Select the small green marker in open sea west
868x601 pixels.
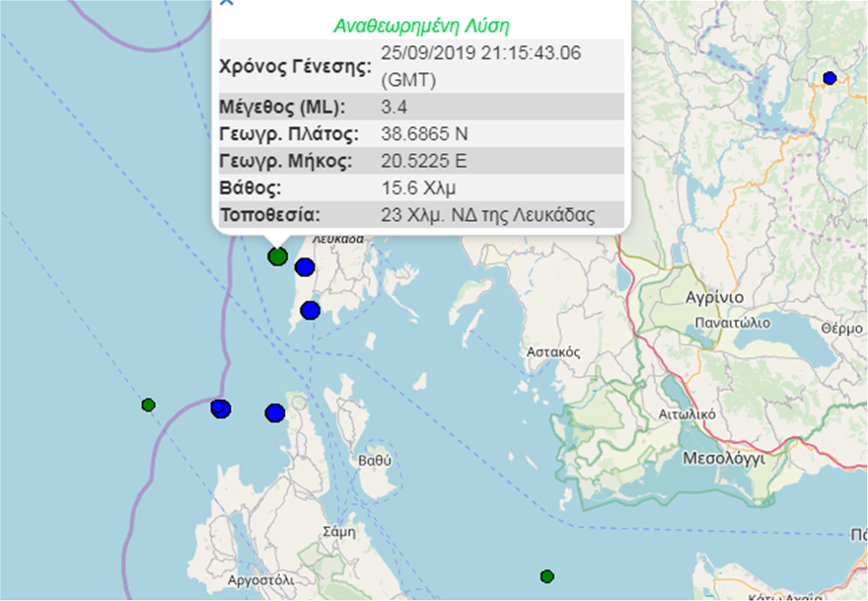pos(148,405)
